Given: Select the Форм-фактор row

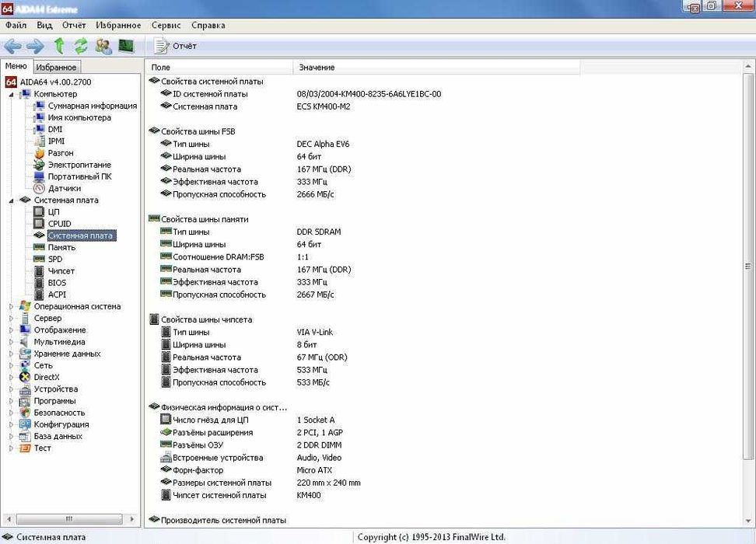Looking at the screenshot, I should [x=246, y=470].
